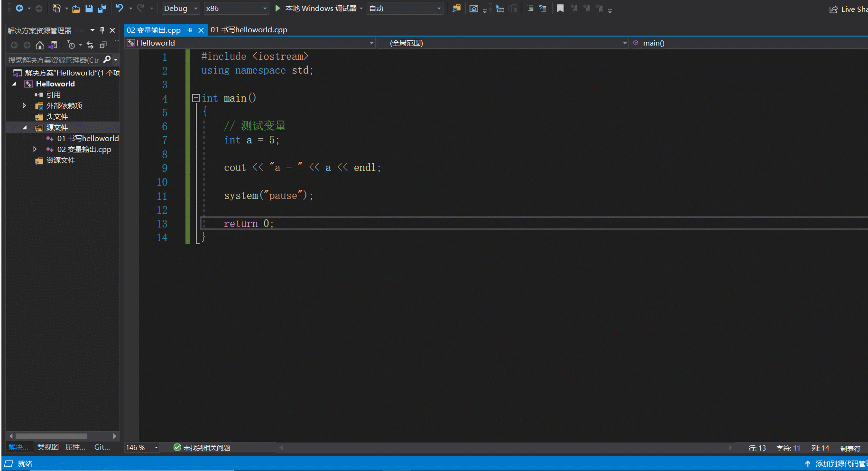868x471 pixels.
Task: Click the pending changes filter clock icon
Action: coord(71,45)
